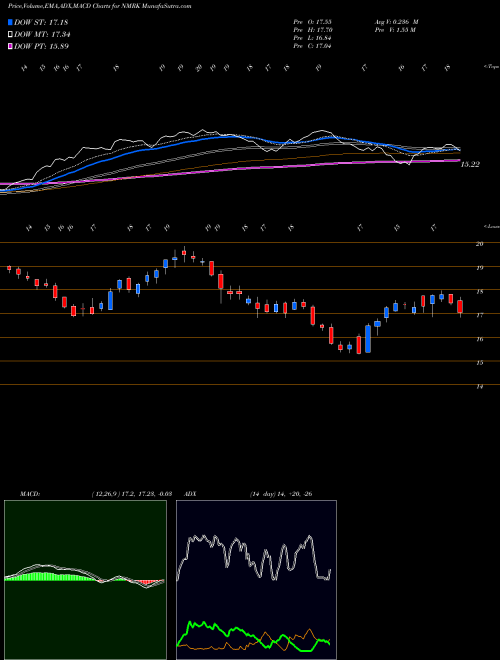Image resolution: width=500 pixels, height=660 pixels.
Task: Click the 'Pre C: 17.04' value
Action: tap(313, 46)
